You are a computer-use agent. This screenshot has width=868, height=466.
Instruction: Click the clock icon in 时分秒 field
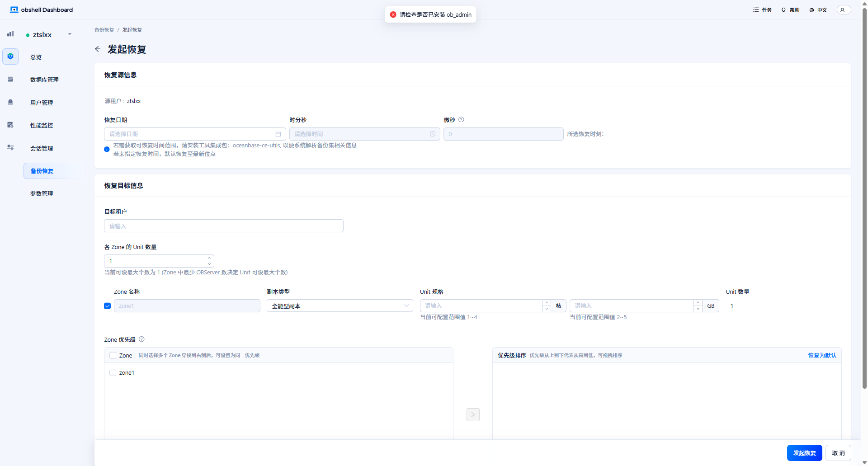pos(433,134)
